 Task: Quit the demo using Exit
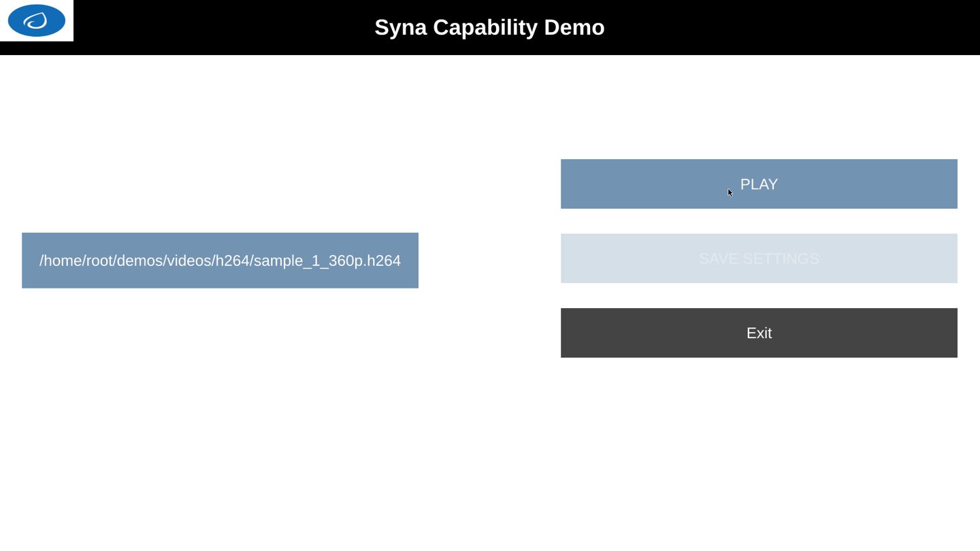click(758, 333)
